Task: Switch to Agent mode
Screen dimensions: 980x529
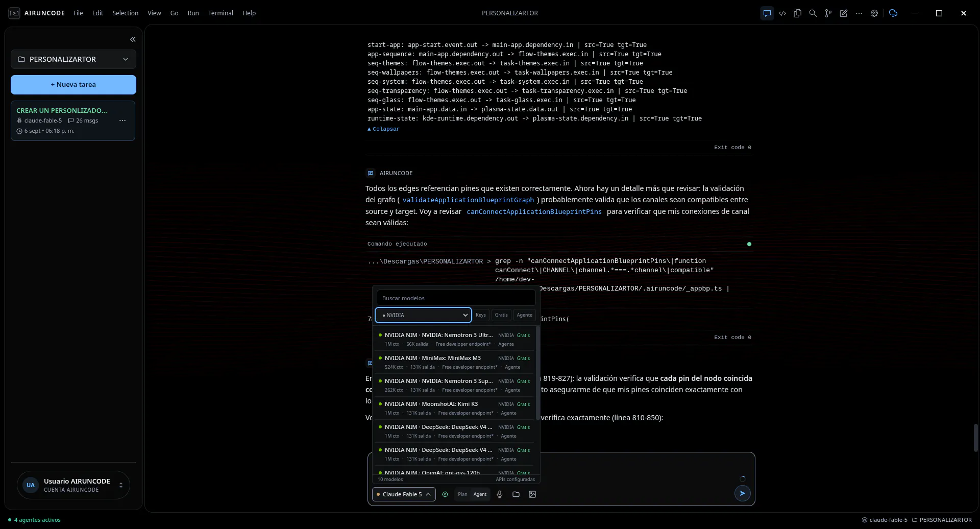Action: click(x=480, y=494)
